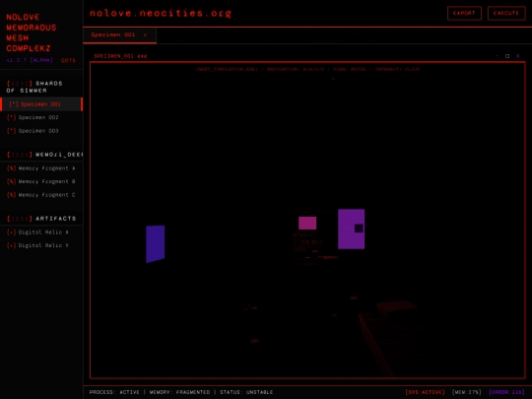Click MEMORY: FRAGMENTED in status bar
The image size is (532, 399).
pyautogui.click(x=179, y=392)
